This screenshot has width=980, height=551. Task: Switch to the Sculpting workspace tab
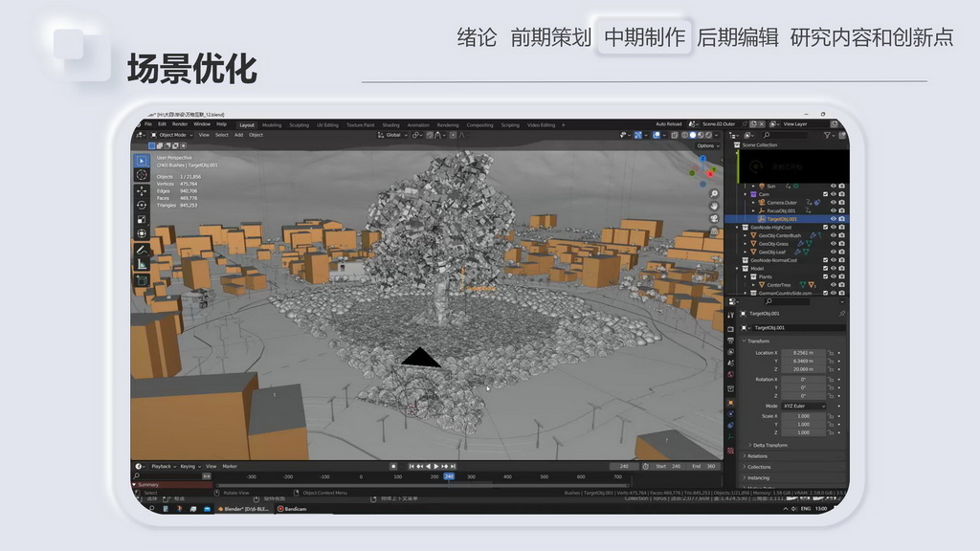coord(299,124)
